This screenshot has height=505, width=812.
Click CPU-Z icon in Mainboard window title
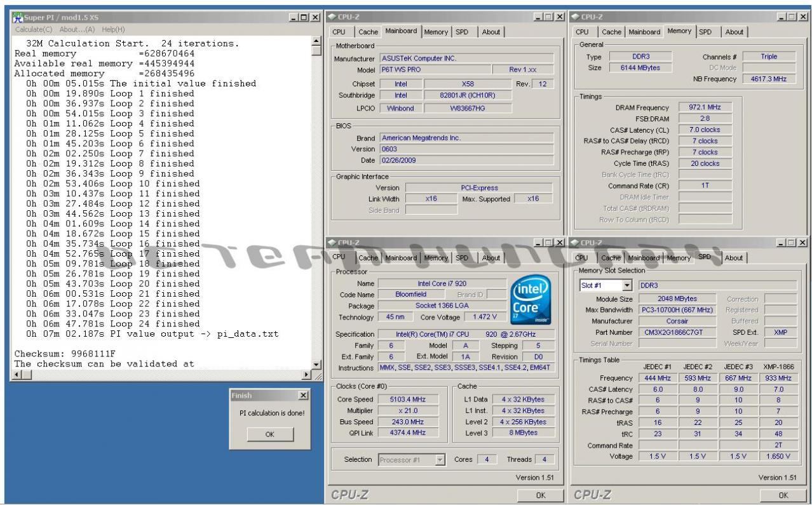pyautogui.click(x=333, y=16)
